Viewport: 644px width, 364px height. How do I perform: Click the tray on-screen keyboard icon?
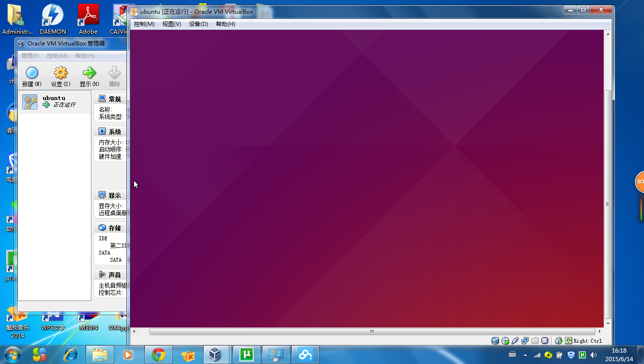(512, 354)
